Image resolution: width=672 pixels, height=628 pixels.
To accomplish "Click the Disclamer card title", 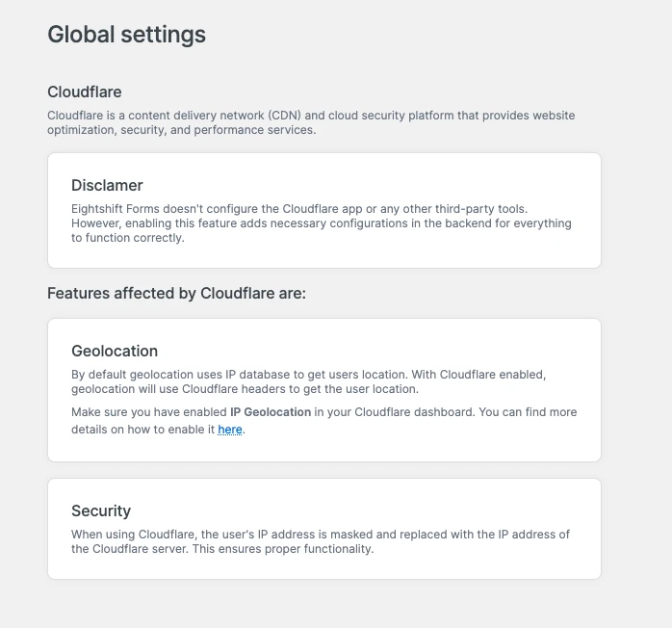I will coord(107,185).
